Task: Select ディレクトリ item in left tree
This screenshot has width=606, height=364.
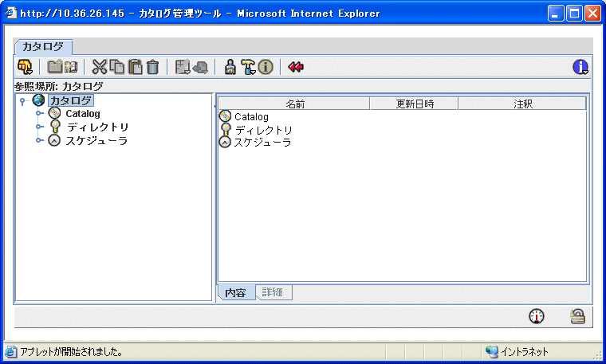Action: pos(97,127)
